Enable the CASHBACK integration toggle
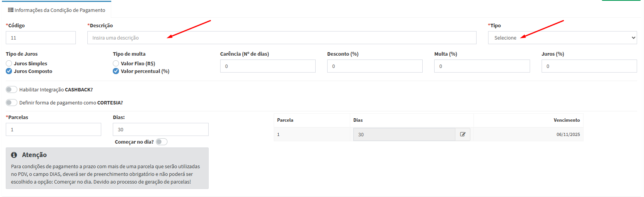644x197 pixels. coord(12,89)
